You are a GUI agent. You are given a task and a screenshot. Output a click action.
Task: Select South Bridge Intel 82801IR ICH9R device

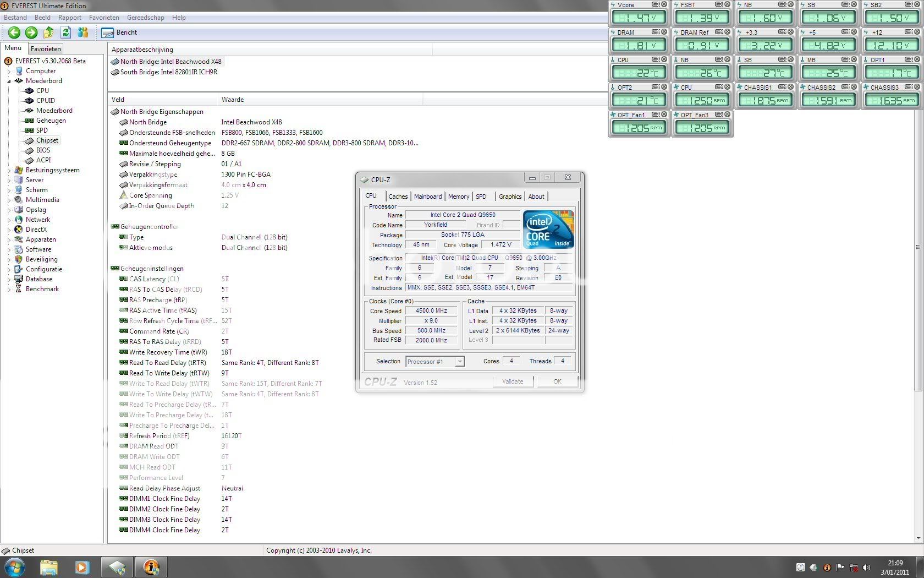164,72
